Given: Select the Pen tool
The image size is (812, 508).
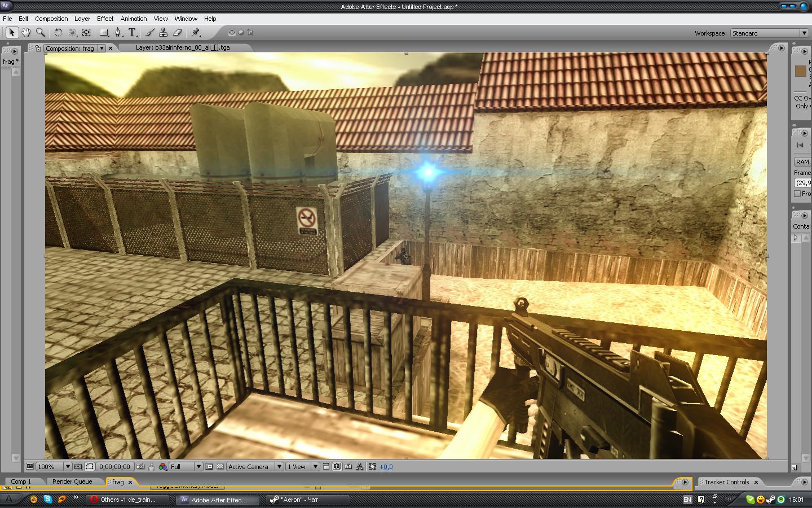Looking at the screenshot, I should (x=118, y=33).
